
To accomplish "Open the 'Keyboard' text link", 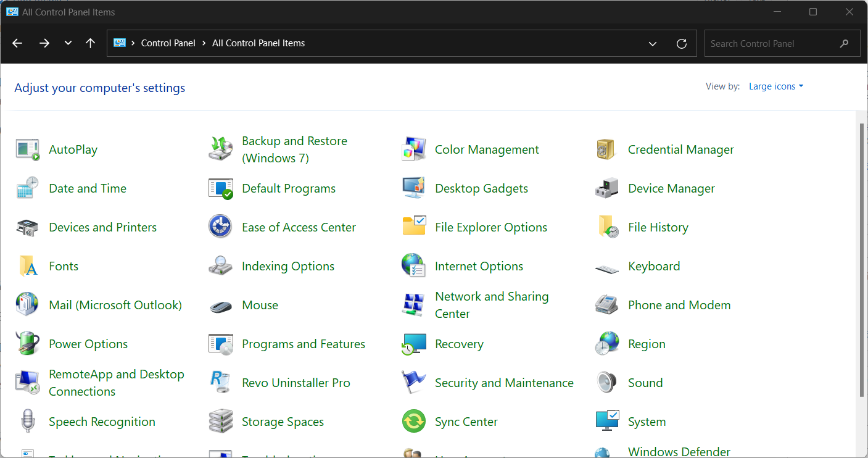I will click(x=655, y=266).
